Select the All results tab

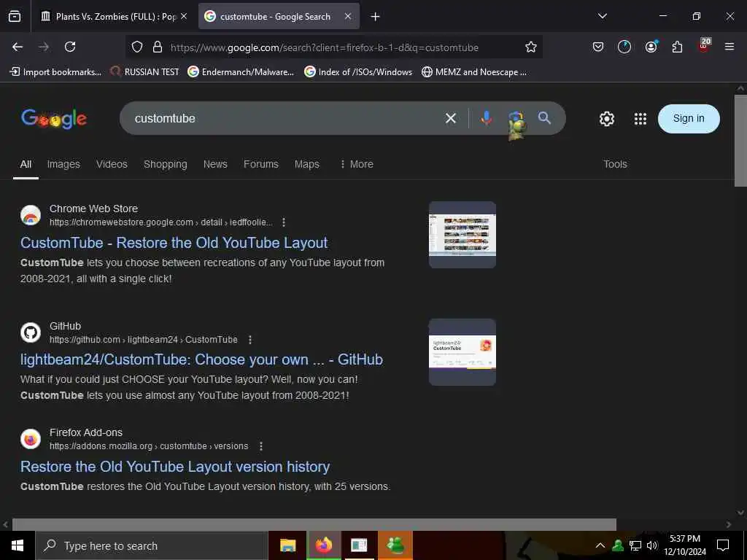tap(26, 164)
